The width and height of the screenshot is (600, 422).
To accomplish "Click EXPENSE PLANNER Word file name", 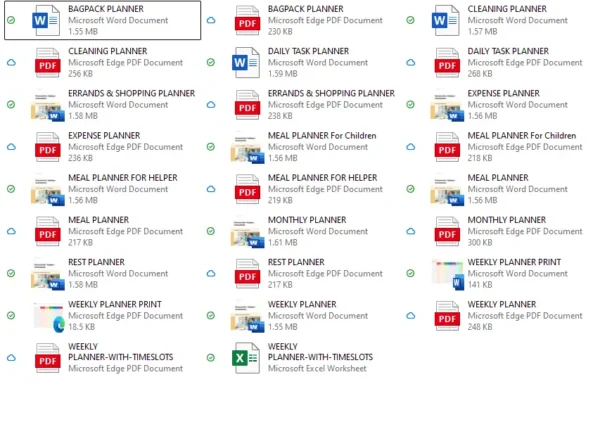I will coord(504,93).
